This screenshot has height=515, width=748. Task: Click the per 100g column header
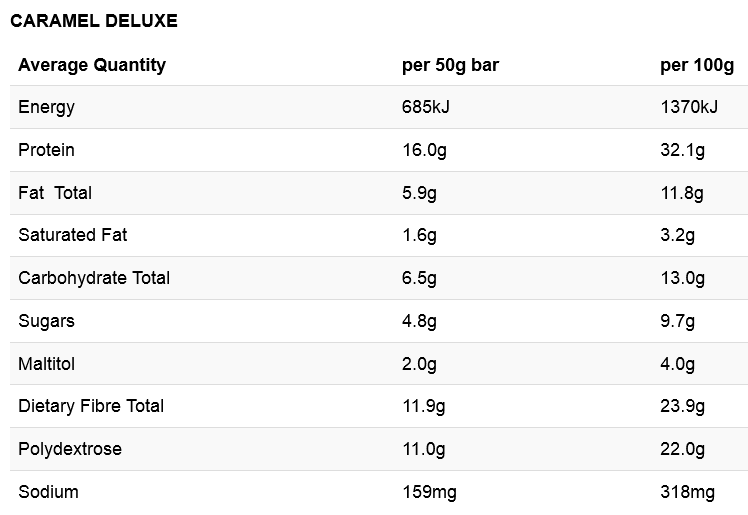pos(697,65)
